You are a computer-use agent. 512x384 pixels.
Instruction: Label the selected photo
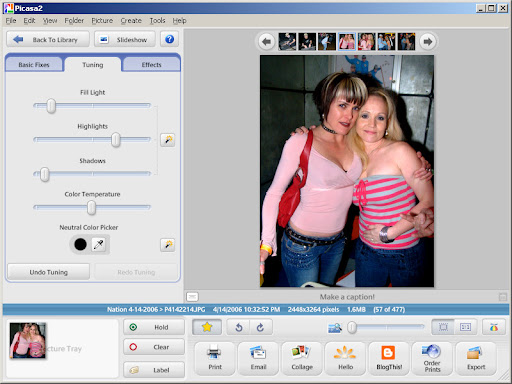[x=154, y=370]
